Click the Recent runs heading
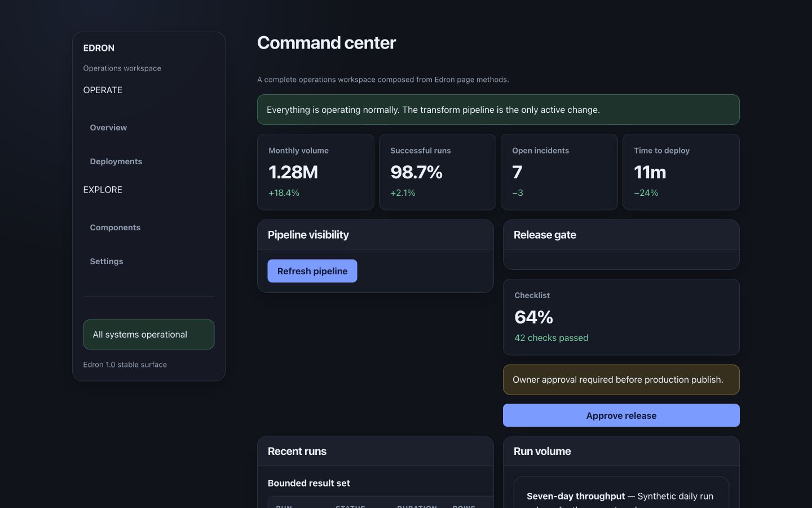This screenshot has height=508, width=812. coord(297,451)
